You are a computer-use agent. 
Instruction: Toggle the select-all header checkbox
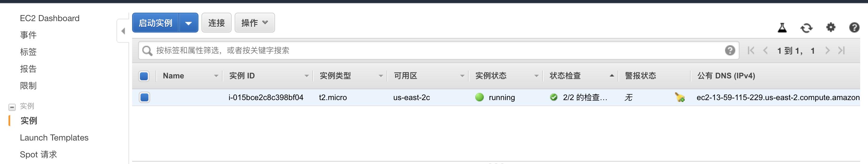[x=144, y=76]
